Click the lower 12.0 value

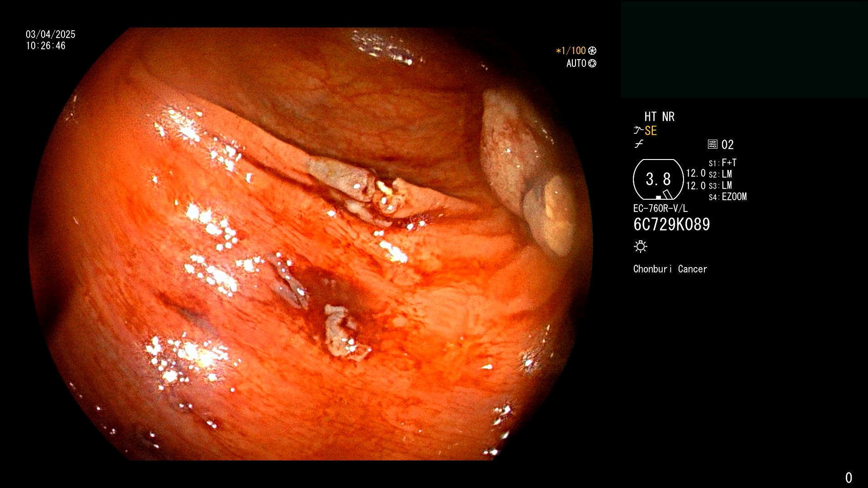[x=696, y=186]
